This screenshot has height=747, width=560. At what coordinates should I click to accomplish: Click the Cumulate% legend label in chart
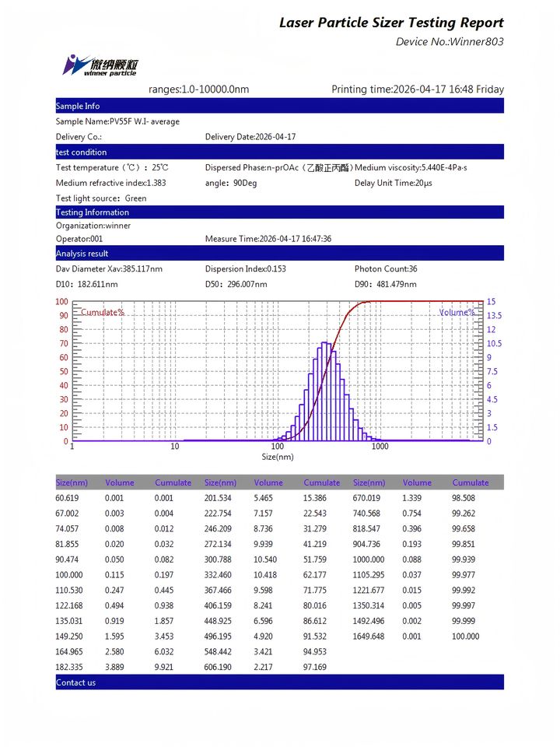click(103, 313)
